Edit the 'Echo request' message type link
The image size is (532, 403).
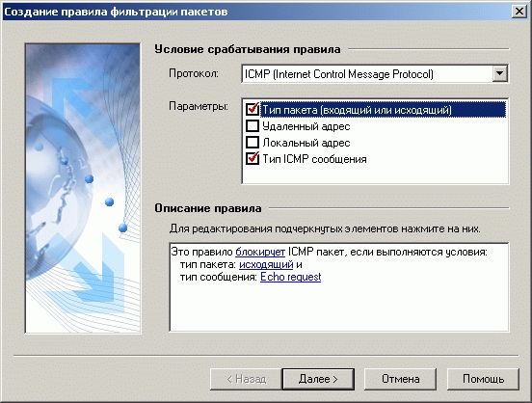[x=291, y=277]
